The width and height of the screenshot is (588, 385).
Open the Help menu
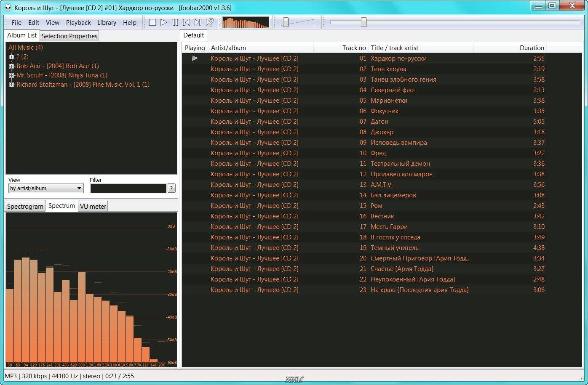pos(130,23)
